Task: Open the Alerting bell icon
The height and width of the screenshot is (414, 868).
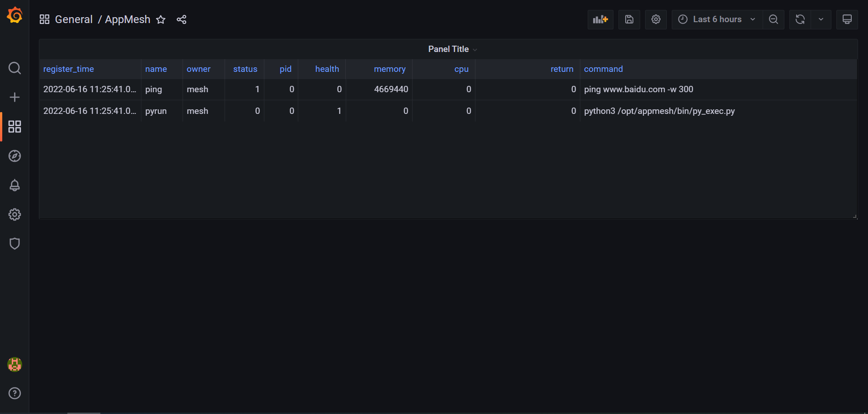Action: coord(14,185)
